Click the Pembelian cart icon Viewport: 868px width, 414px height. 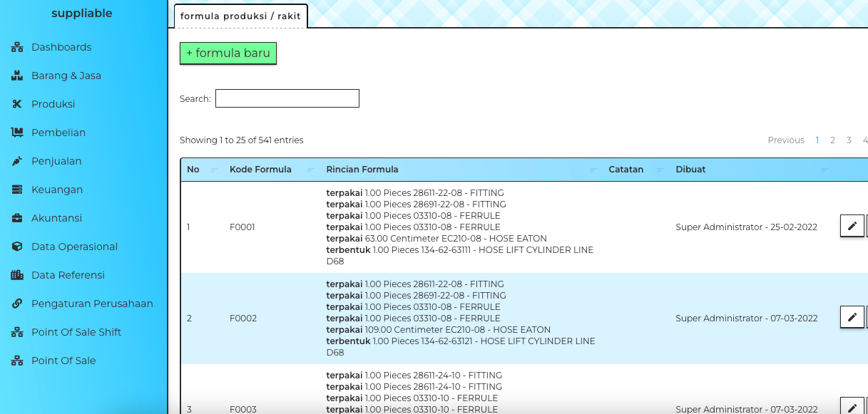click(x=17, y=133)
